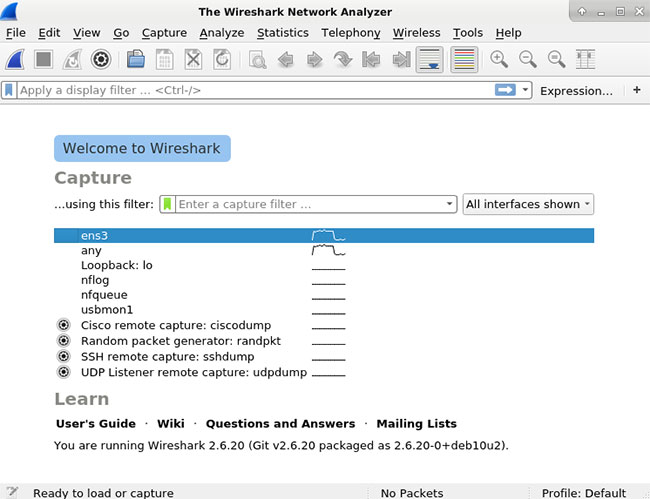Start capturing packets with the shark fin icon
The width and height of the screenshot is (650, 499).
(15, 60)
